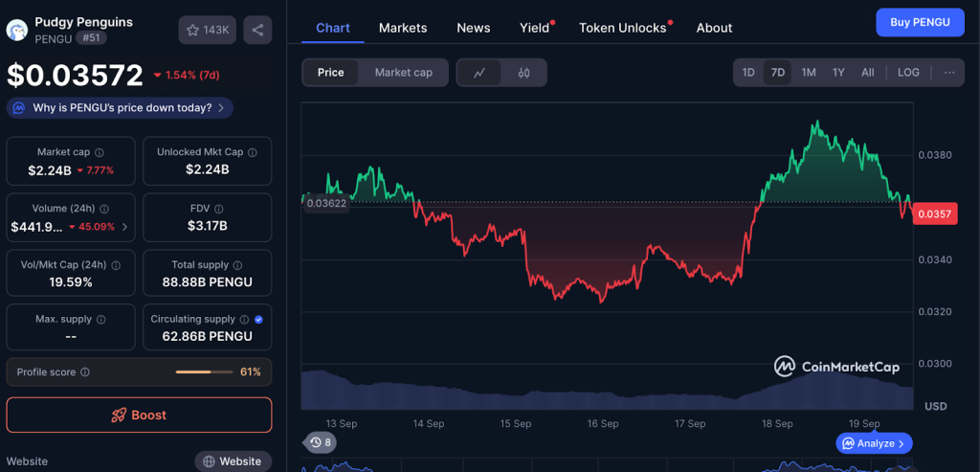Viewport: 980px width, 472px height.
Task: Click the $2.24B Market cap value
Action: tap(50, 170)
